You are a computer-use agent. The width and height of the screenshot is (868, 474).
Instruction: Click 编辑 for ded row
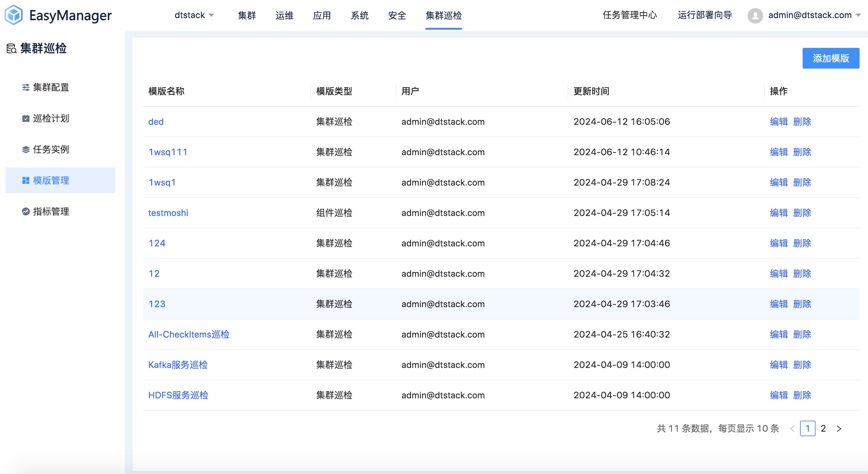coord(779,122)
